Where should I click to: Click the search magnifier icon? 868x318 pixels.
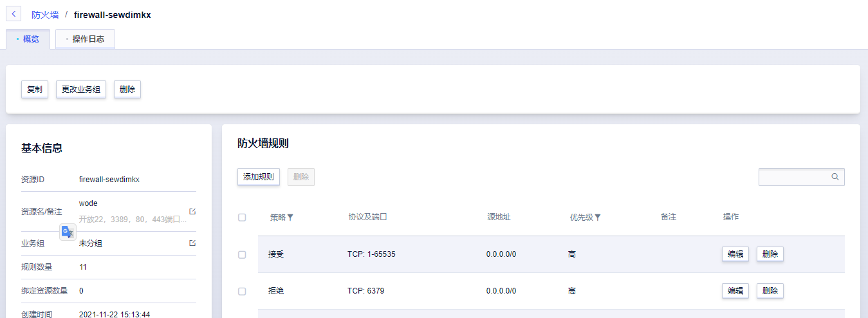click(x=835, y=176)
